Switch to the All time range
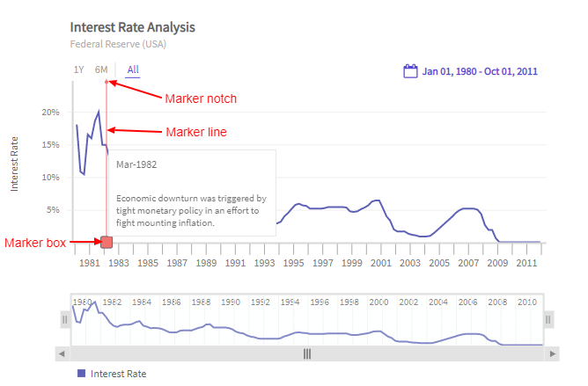588x386 pixels. click(133, 69)
